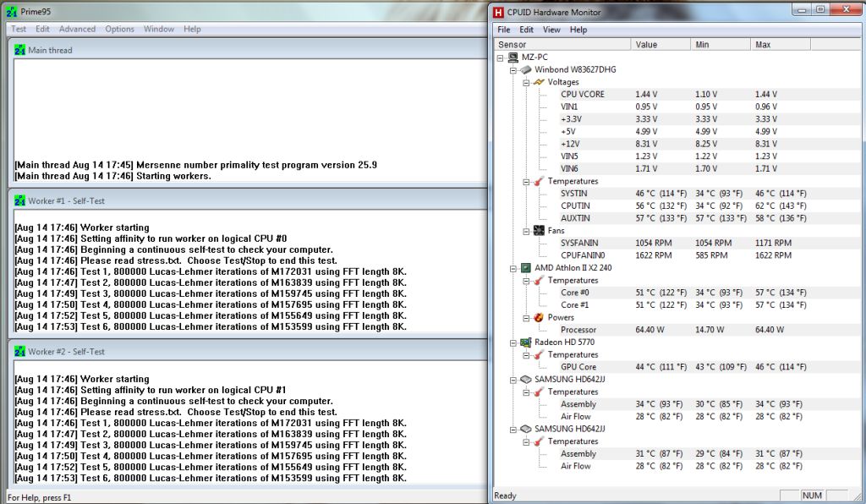Open Prime95 Help menu
The width and height of the screenshot is (866, 504).
[x=192, y=29]
